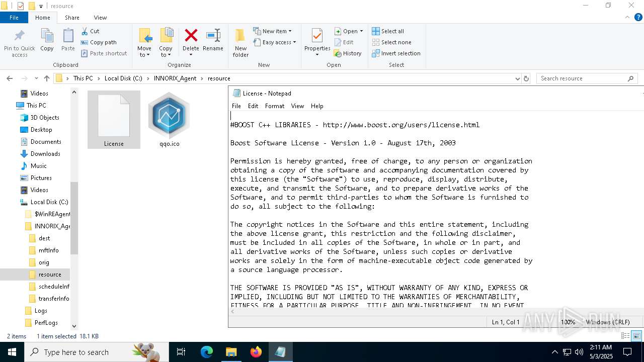Viewport: 644px width, 362px height.
Task: Click Invert selection
Action: pos(396,53)
